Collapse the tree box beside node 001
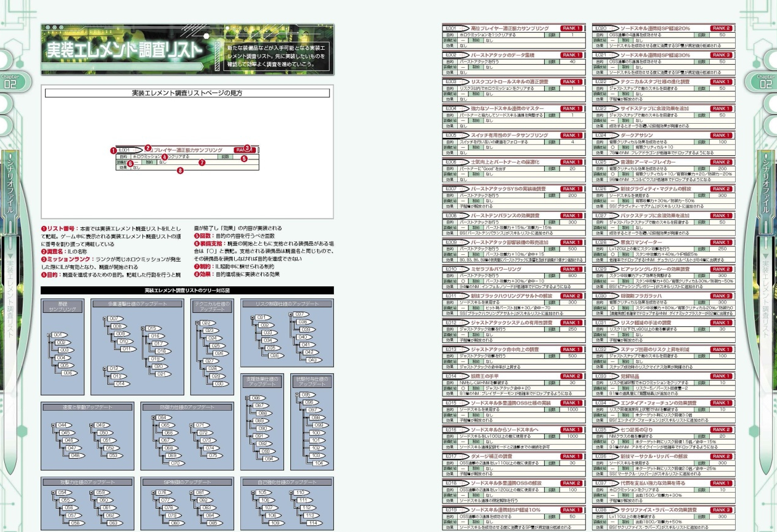 [x=50, y=335]
